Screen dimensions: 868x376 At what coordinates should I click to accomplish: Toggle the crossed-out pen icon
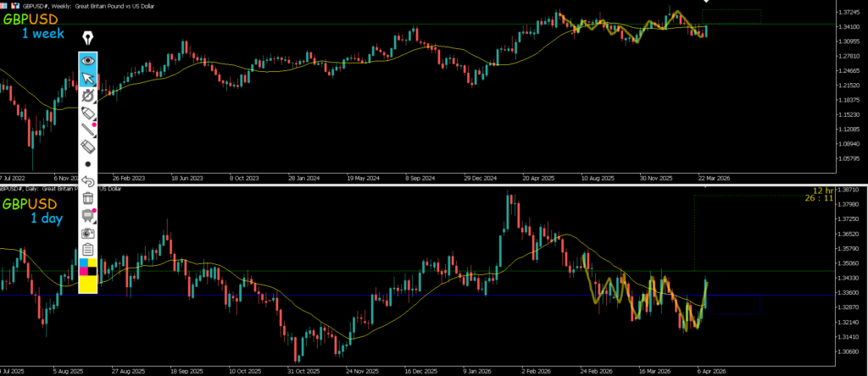click(x=88, y=97)
